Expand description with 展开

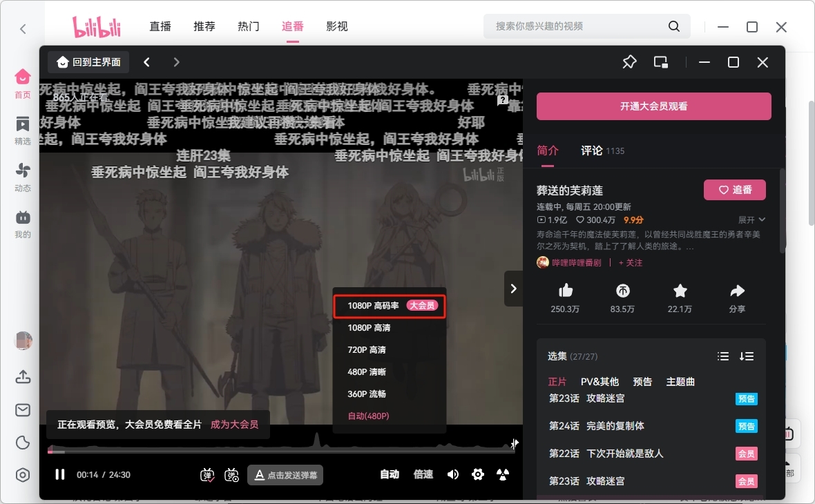pos(751,220)
